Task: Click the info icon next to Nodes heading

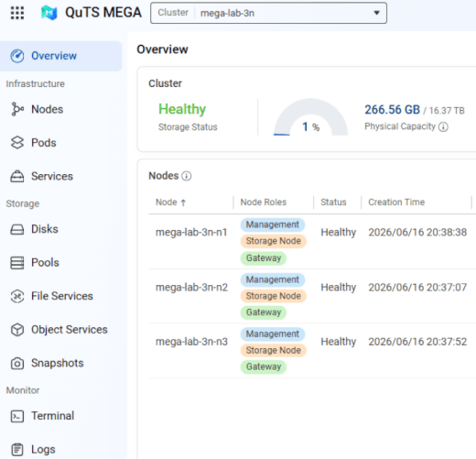Action: coord(187,176)
